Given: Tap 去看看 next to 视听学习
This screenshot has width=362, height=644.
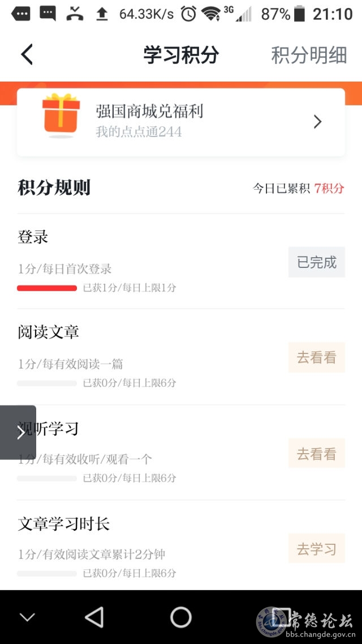Looking at the screenshot, I should pyautogui.click(x=317, y=453).
